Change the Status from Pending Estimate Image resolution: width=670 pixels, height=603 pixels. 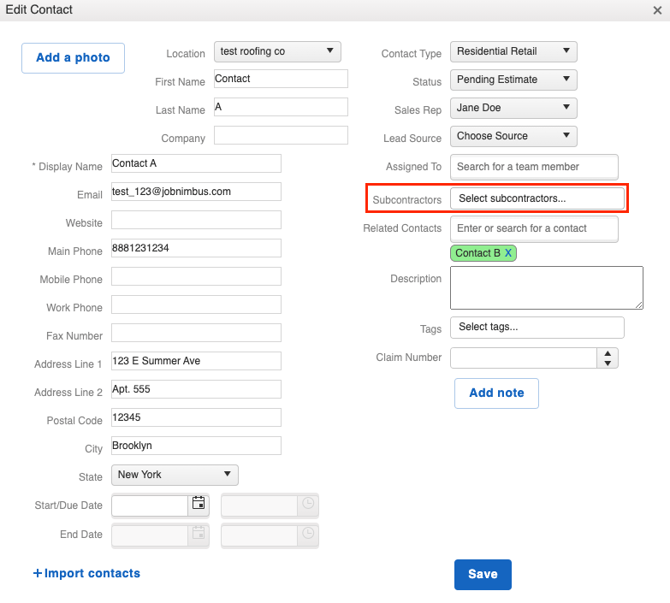coord(514,80)
